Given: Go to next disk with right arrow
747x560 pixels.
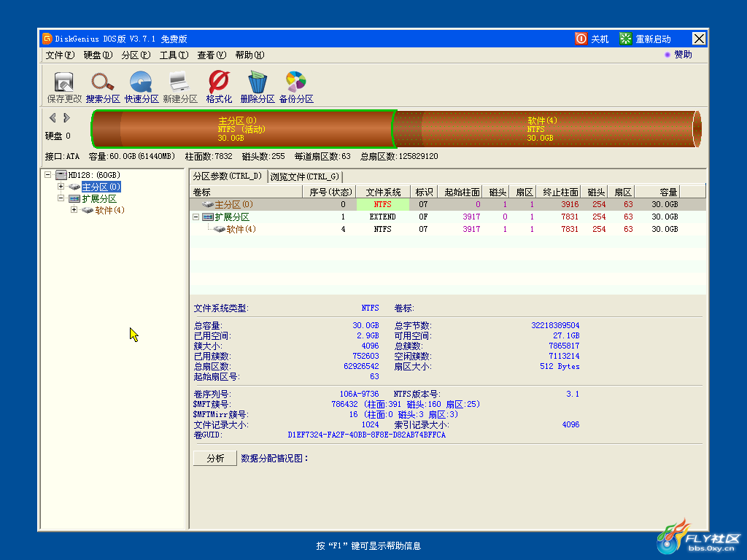Looking at the screenshot, I should click(x=66, y=117).
